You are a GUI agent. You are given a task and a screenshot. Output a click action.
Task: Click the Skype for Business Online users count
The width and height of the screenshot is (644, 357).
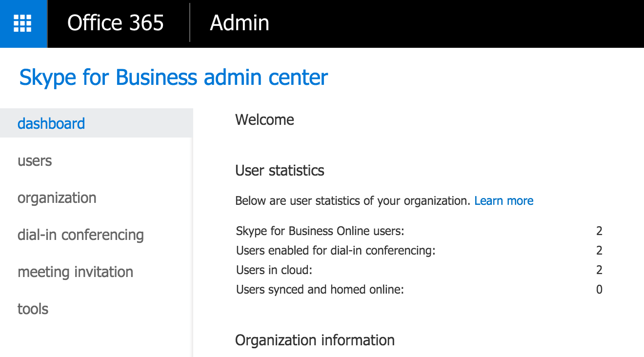tap(600, 231)
